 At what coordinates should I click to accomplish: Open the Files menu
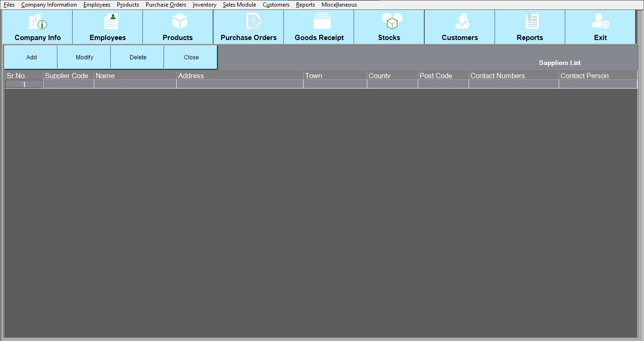pos(9,5)
